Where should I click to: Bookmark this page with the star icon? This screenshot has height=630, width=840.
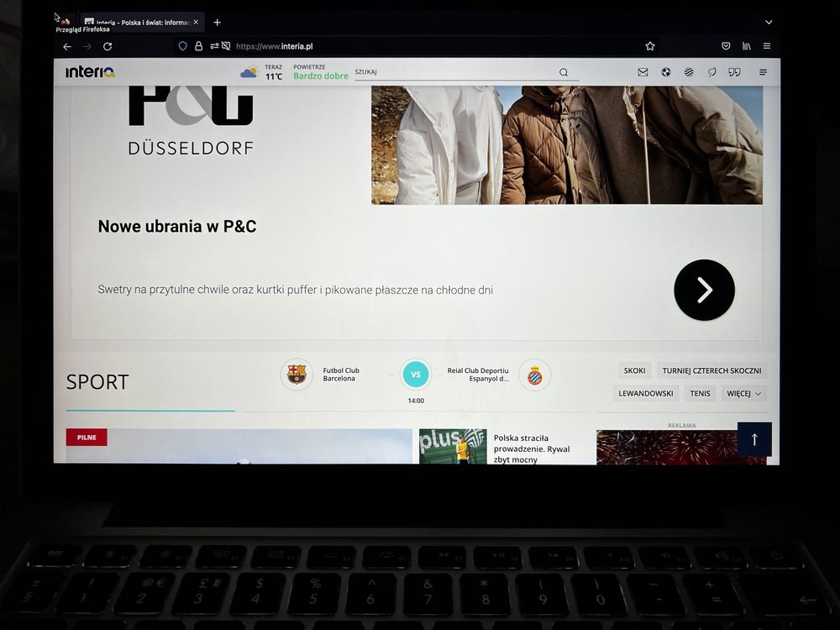point(650,46)
